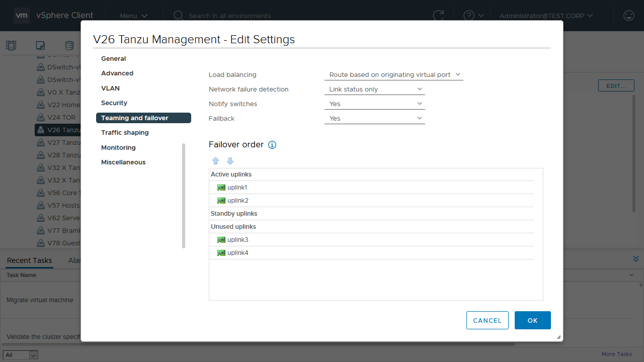Click the search in all environments field
Viewport: 644px width, 362px height.
point(229,16)
